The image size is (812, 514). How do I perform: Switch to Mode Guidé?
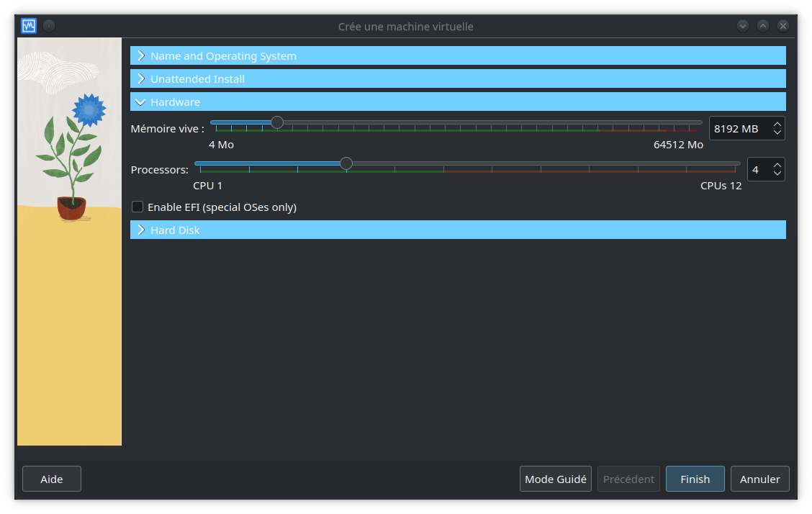(555, 479)
